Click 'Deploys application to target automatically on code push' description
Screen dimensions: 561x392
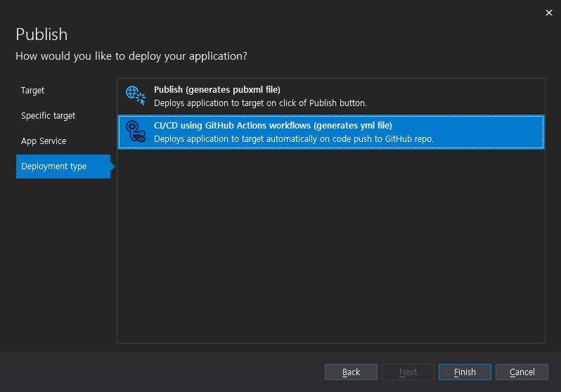(x=294, y=139)
